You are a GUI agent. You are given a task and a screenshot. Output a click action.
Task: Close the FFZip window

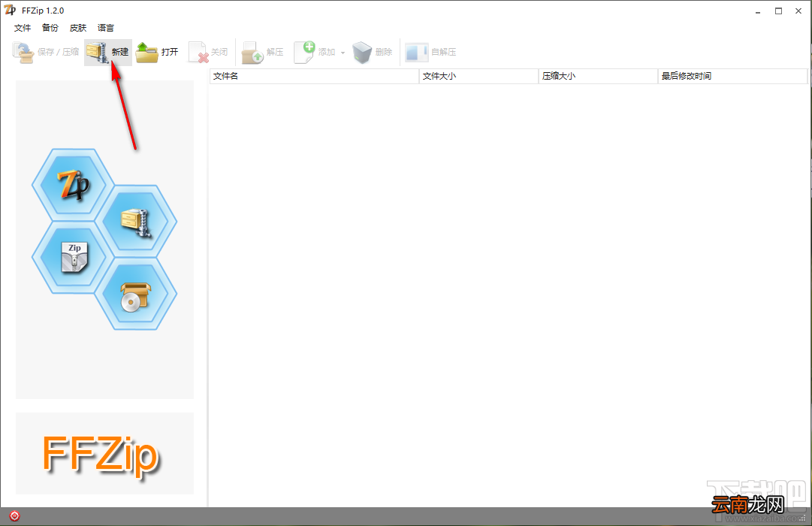tap(798, 11)
